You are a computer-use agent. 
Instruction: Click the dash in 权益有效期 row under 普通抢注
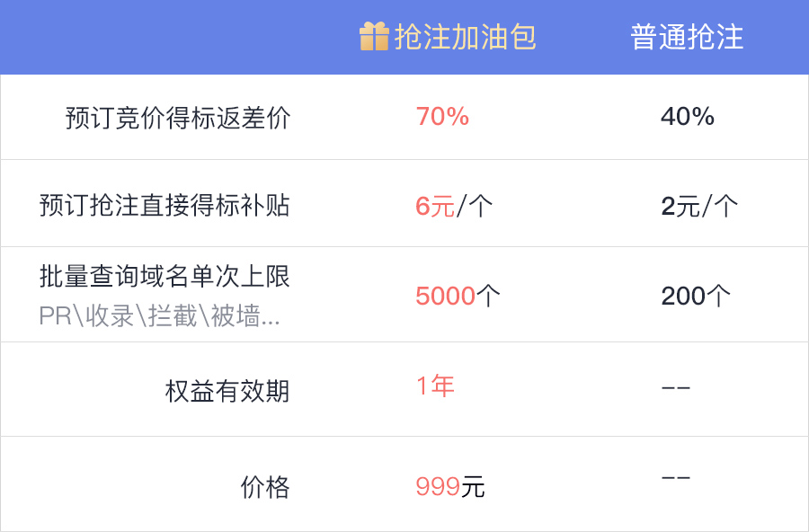676,387
